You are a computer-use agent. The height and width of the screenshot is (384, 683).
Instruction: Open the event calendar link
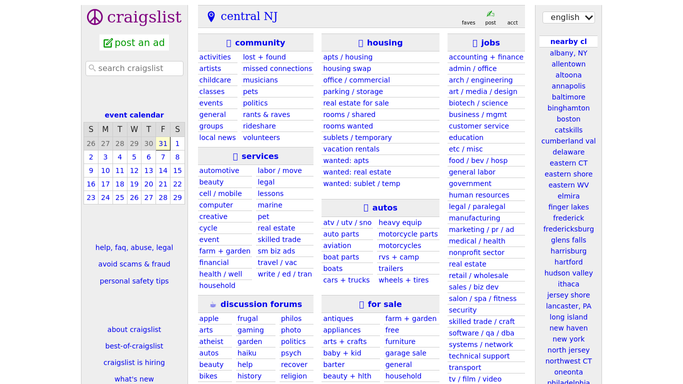tap(134, 115)
